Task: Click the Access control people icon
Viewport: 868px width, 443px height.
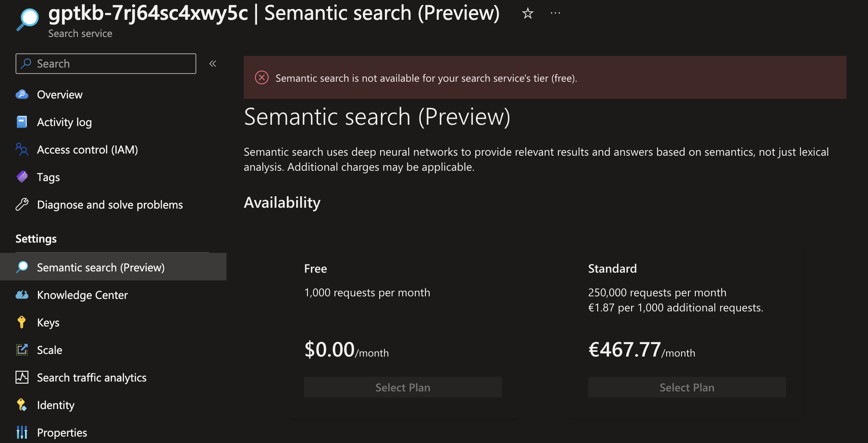Action: click(x=22, y=150)
